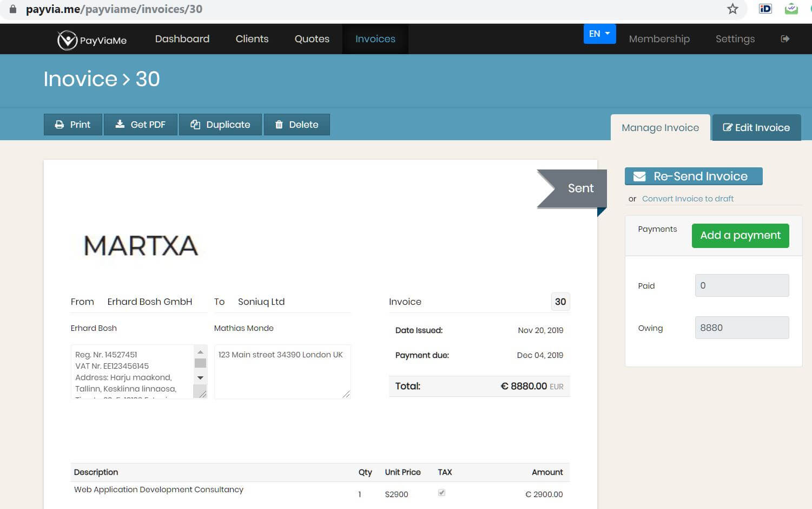Switch to Manage Invoice tab

tap(661, 128)
